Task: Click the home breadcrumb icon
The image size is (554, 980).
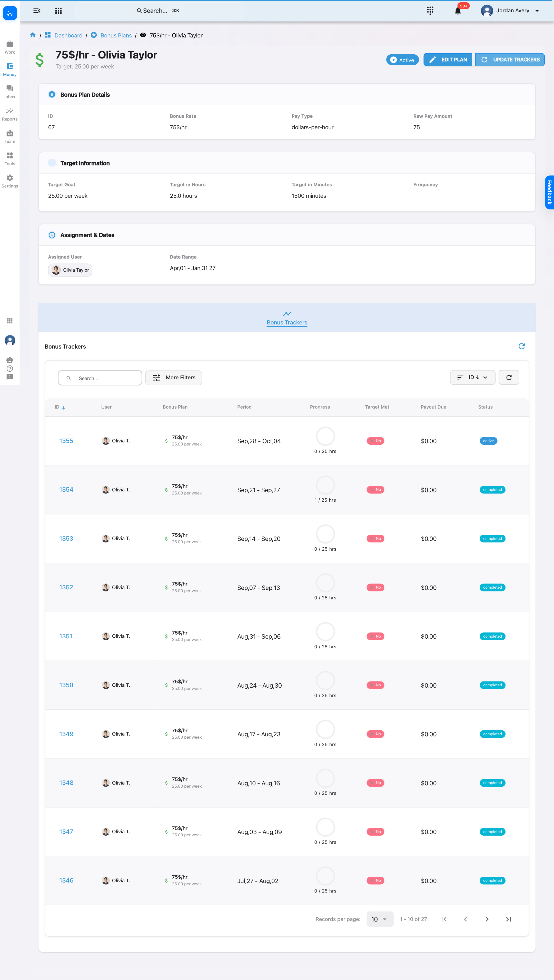Action: click(x=33, y=35)
